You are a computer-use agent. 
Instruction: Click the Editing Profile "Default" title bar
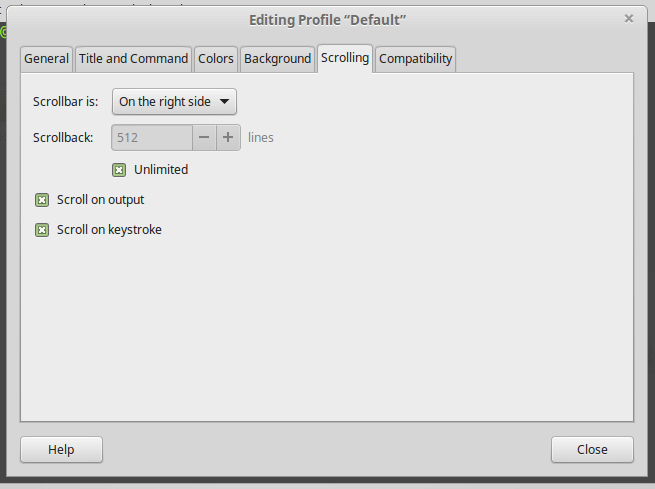tap(327, 19)
